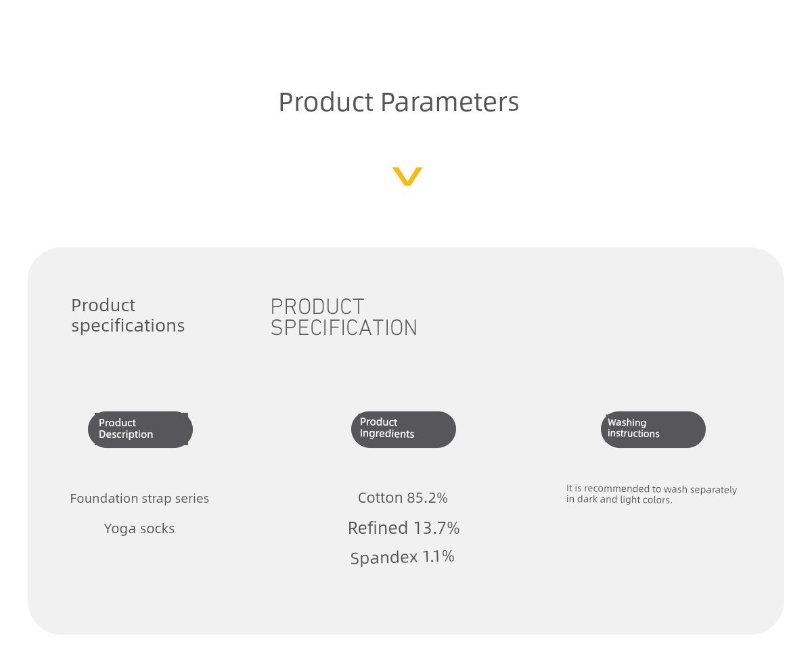This screenshot has height=655, width=812.
Task: Click the Product Parameters heading
Action: (399, 102)
